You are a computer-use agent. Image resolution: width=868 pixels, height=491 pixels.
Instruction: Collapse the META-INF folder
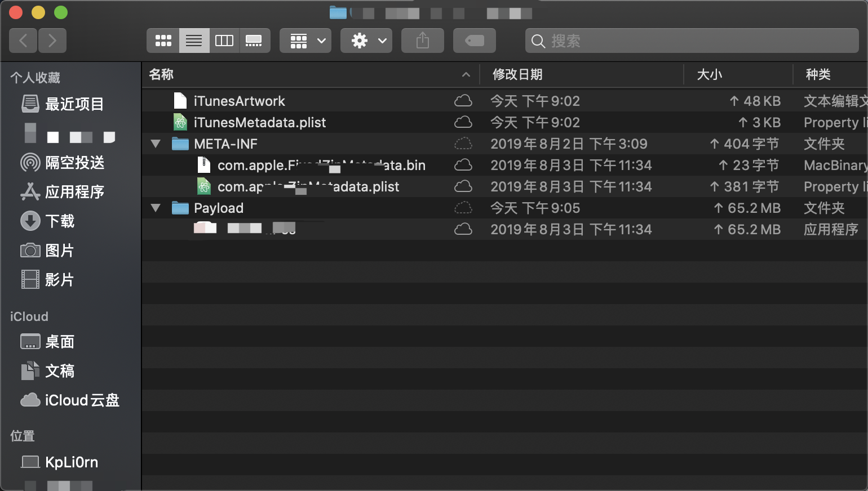point(156,144)
